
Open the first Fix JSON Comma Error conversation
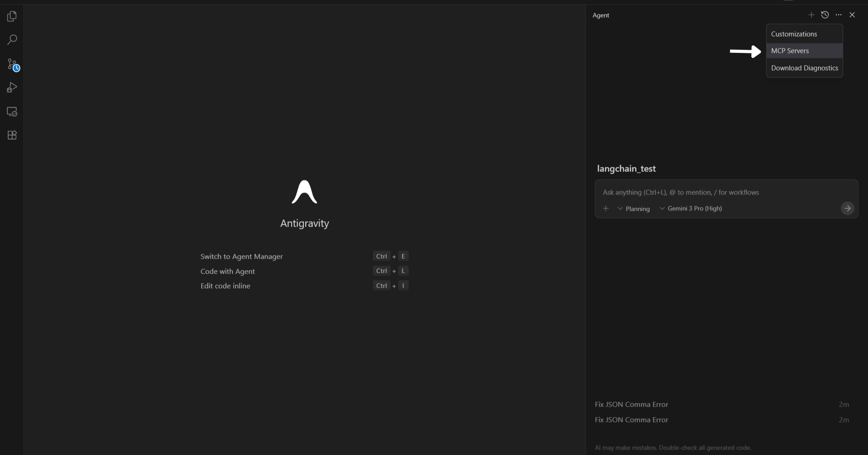(631, 404)
